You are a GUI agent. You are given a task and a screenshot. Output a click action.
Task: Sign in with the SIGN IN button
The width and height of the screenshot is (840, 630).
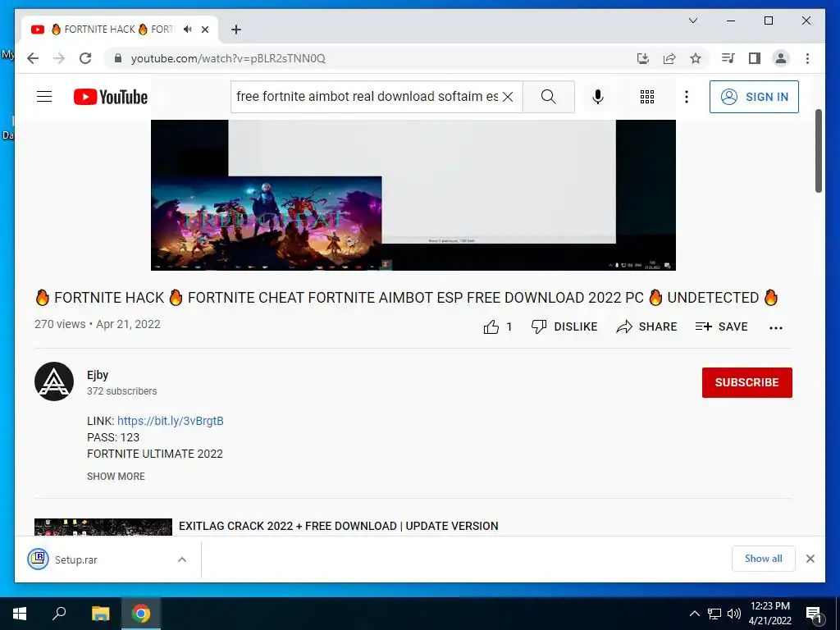click(754, 97)
